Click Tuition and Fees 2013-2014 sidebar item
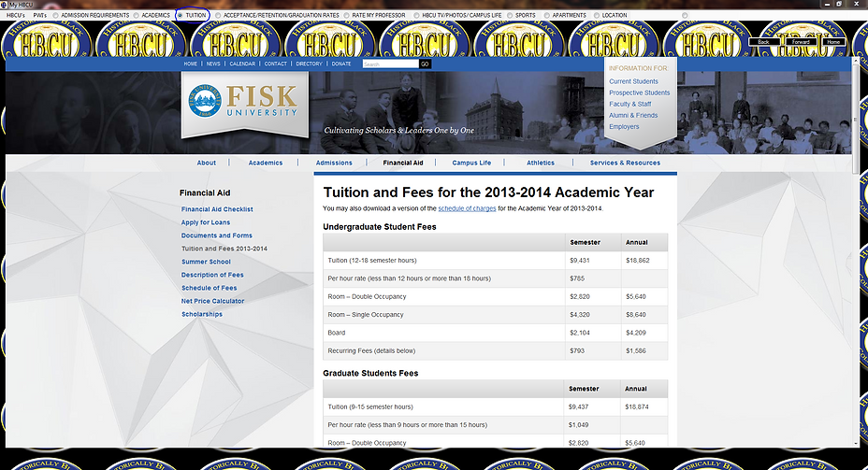The height and width of the screenshot is (470, 868). [224, 249]
